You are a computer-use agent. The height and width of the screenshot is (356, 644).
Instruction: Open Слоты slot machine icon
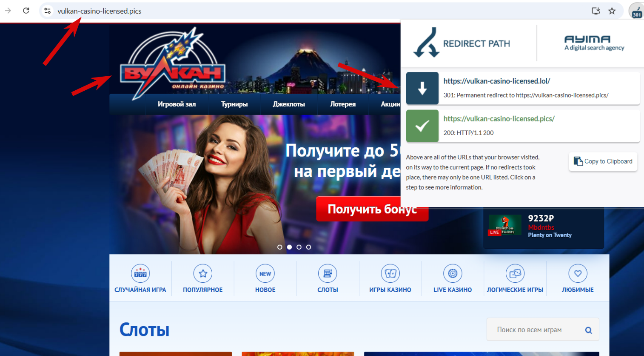coord(328,273)
